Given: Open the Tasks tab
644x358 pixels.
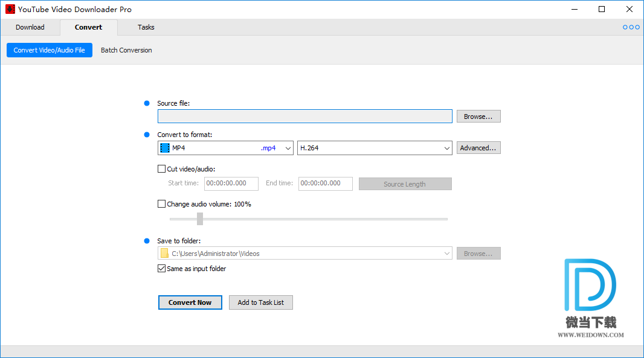Looking at the screenshot, I should [x=146, y=27].
